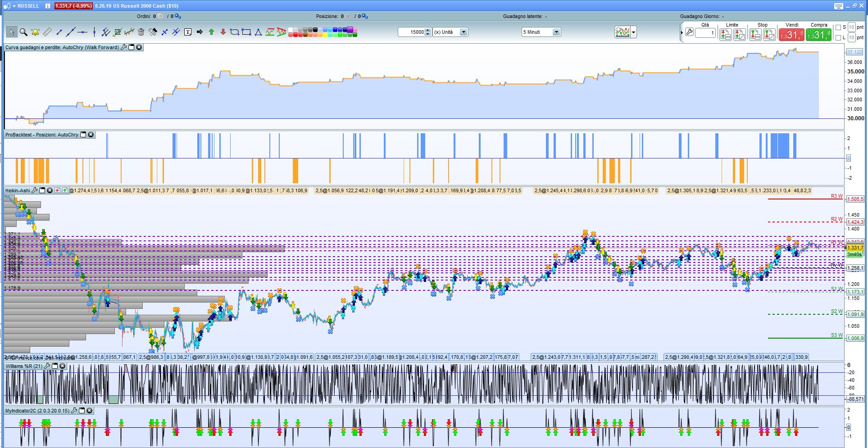This screenshot has width=868, height=448.
Task: Click the green Compra buy button
Action: (x=818, y=35)
